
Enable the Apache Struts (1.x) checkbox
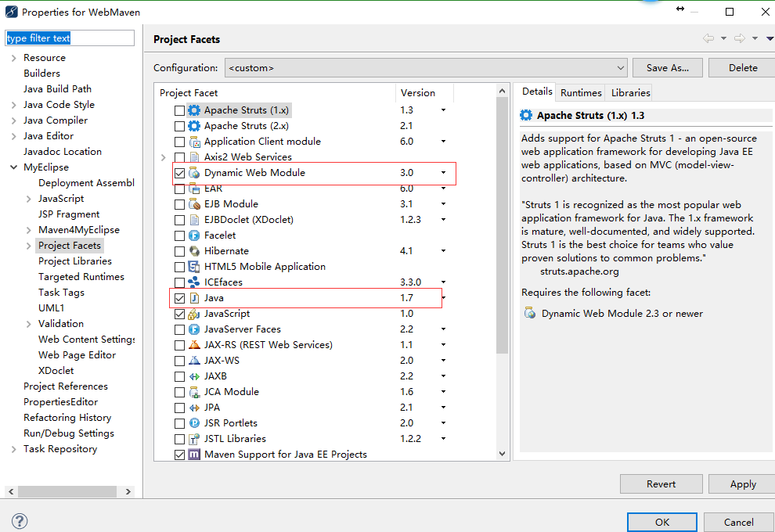(x=179, y=110)
